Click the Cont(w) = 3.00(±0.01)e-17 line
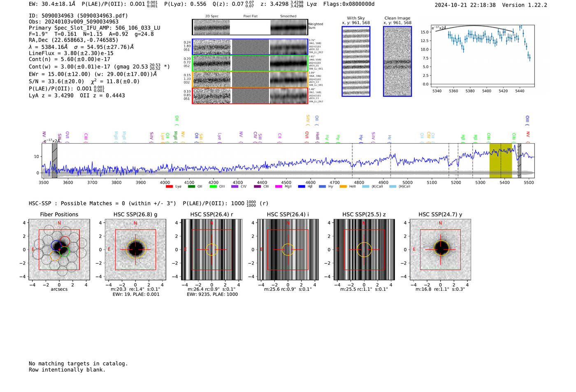 click(99, 66)
